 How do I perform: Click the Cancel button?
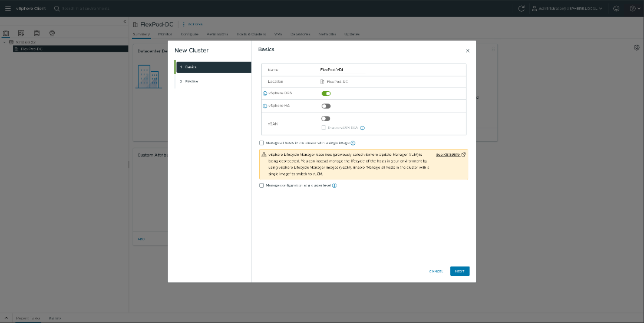click(x=436, y=271)
